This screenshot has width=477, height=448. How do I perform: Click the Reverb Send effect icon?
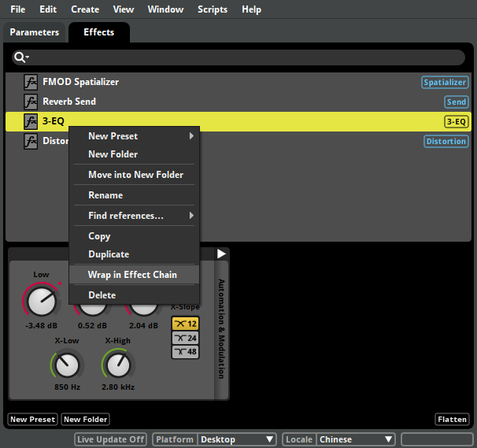tap(31, 102)
